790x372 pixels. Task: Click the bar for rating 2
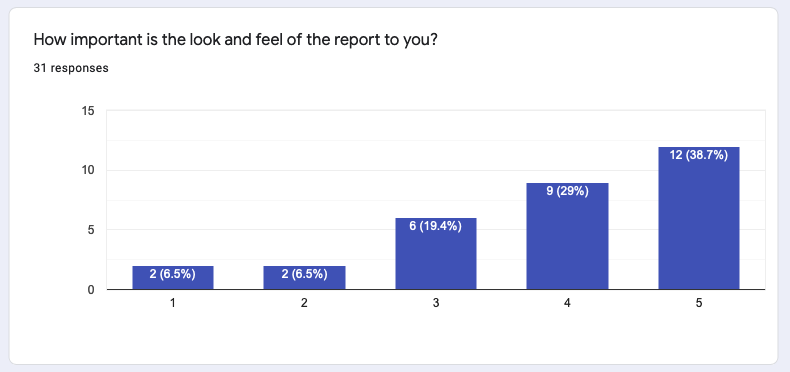304,278
